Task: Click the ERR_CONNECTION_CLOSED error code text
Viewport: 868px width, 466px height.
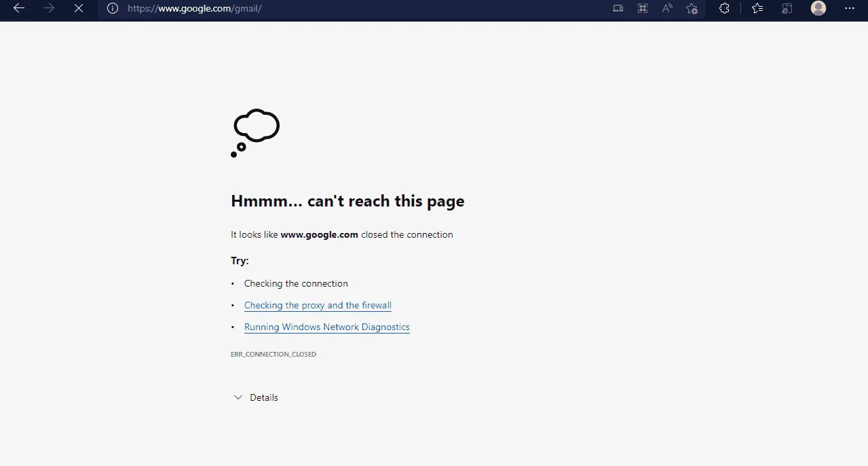Action: coord(273,354)
